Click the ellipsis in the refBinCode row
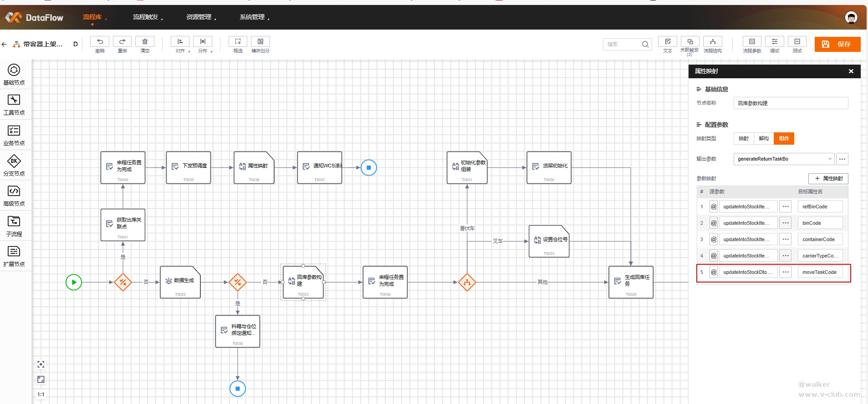Screen dimensions: 868x404 pyautogui.click(x=786, y=207)
